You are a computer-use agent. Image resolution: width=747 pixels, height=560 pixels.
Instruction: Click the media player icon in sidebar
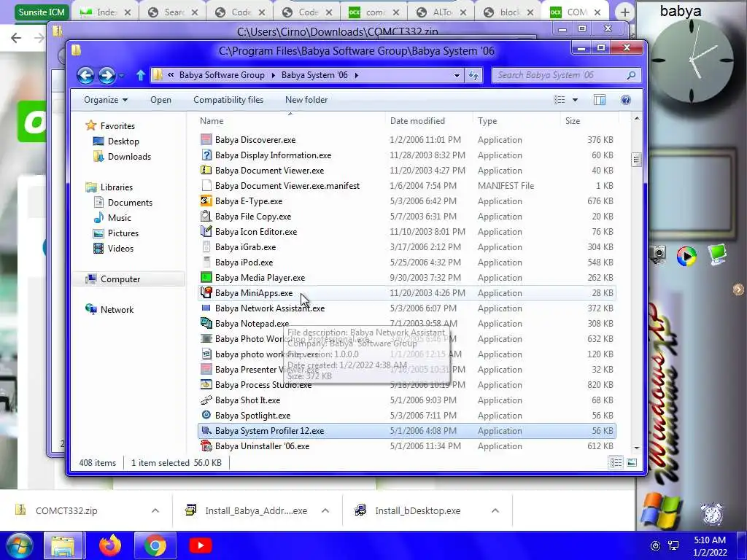(686, 256)
